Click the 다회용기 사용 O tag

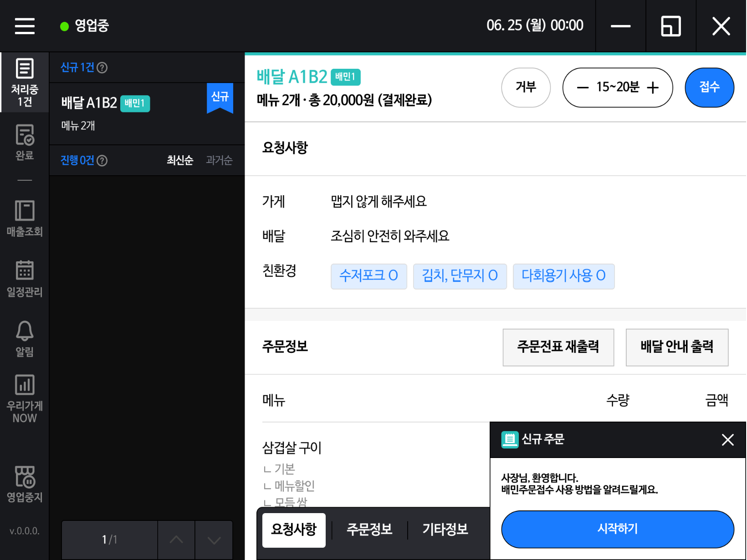coord(563,276)
